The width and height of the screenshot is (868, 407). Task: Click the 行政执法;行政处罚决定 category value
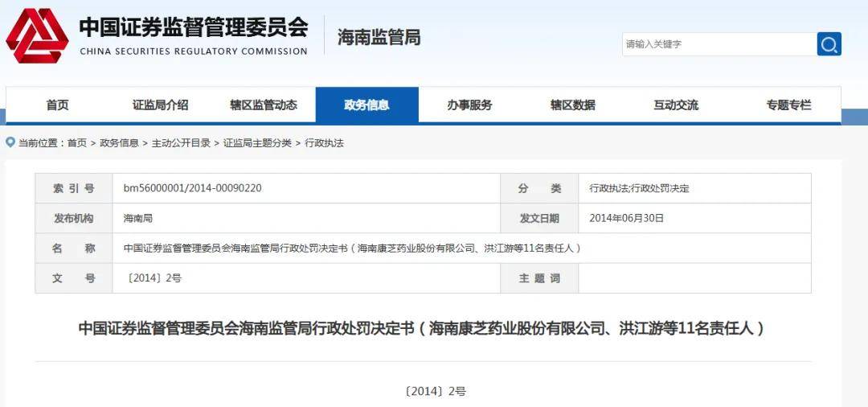[640, 188]
